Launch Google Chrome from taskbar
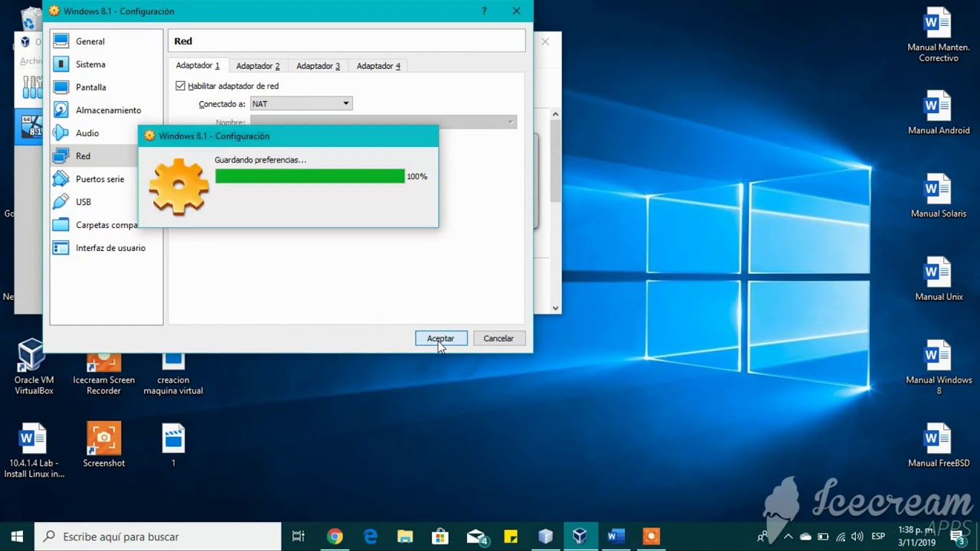 pyautogui.click(x=335, y=536)
